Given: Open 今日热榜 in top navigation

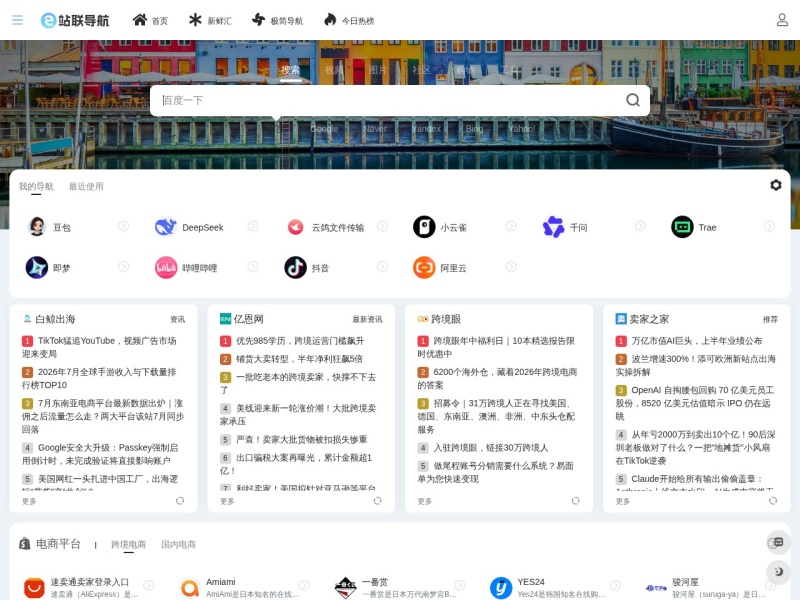Looking at the screenshot, I should (348, 20).
